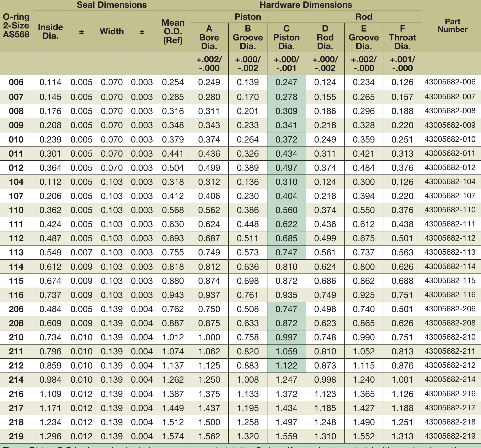The width and height of the screenshot is (481, 448).
Task: Click the Mean O.D. (Ref) column header
Action: tap(173, 32)
